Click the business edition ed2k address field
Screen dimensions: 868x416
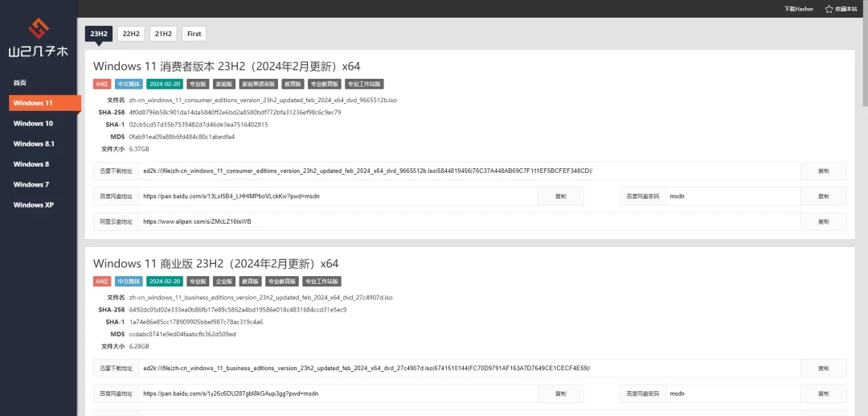click(x=469, y=369)
